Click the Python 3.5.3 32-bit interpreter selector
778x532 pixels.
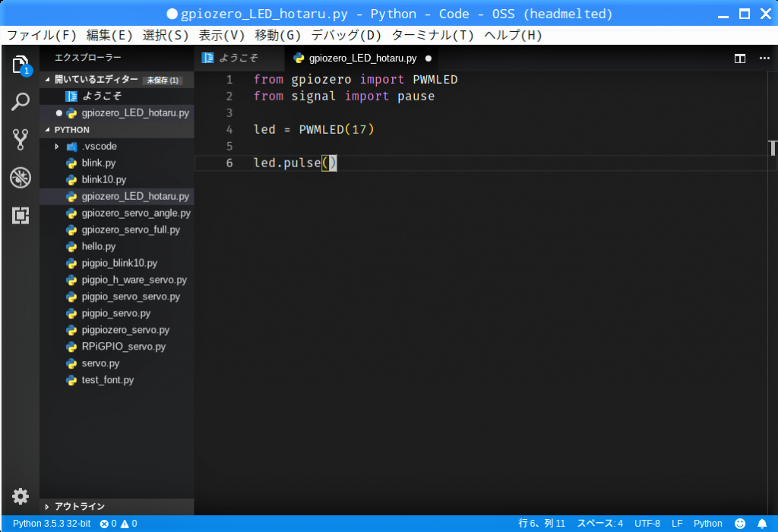[51, 524]
